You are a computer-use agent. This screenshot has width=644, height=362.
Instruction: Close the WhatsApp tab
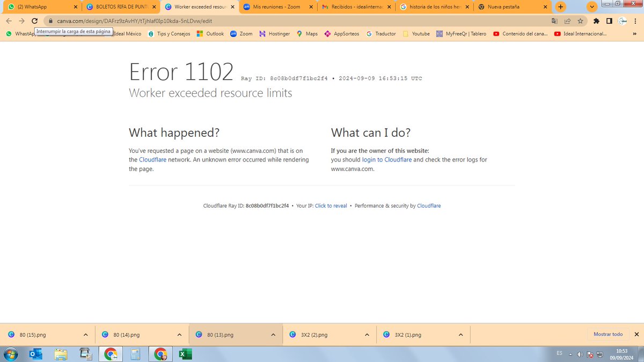(75, 7)
